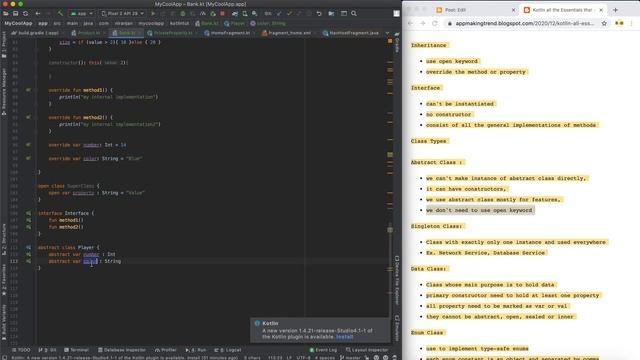Expand the hidden editor tabs dropdown arrow

click(387, 33)
